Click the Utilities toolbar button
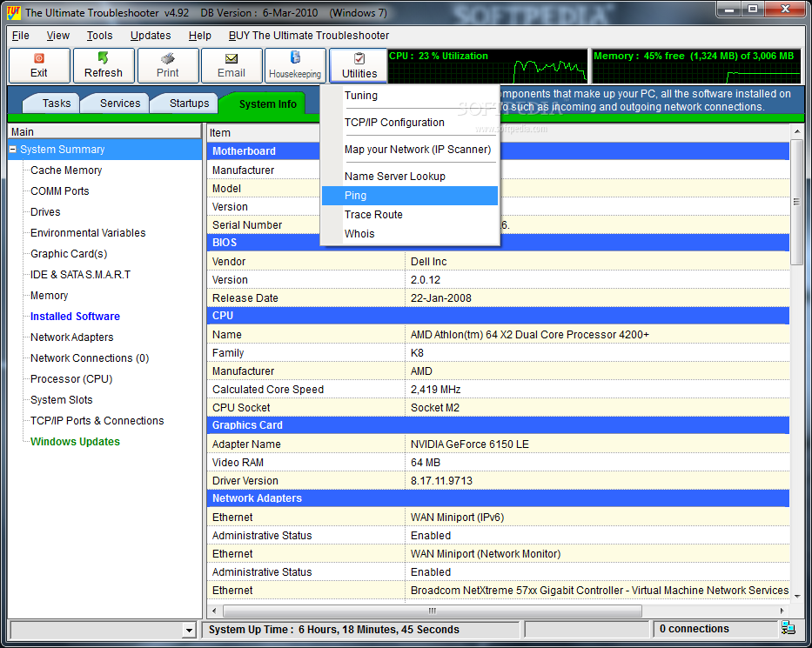812x648 pixels. click(x=359, y=66)
